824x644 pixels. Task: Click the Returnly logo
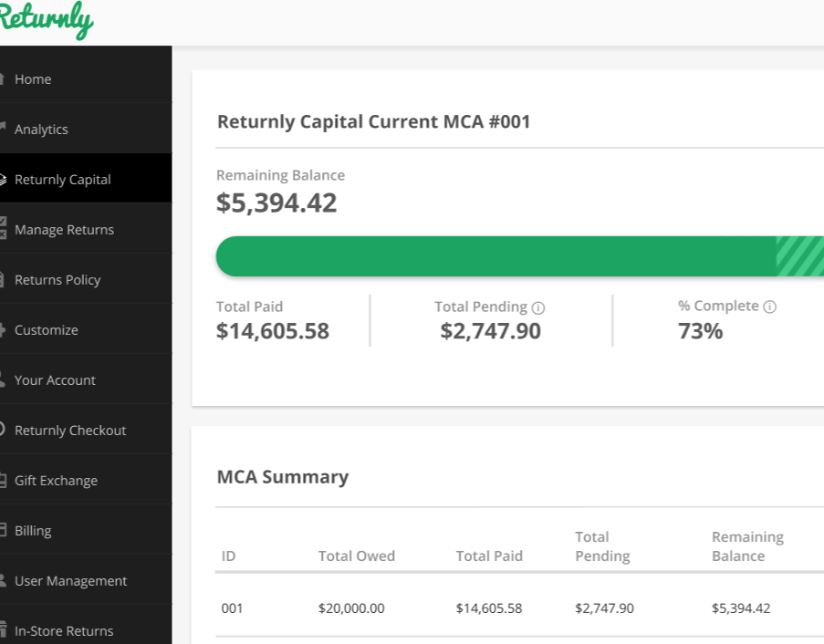coord(47,20)
